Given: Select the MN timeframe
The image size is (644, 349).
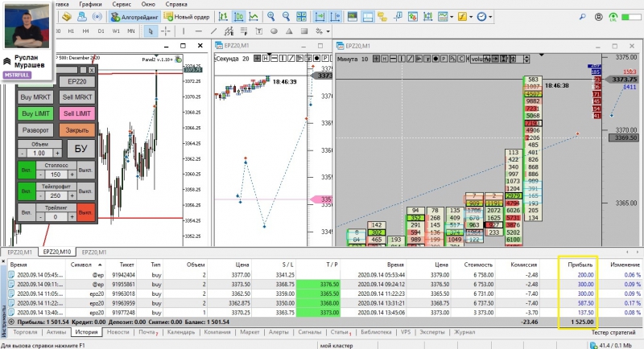Looking at the screenshot, I should pos(130,31).
